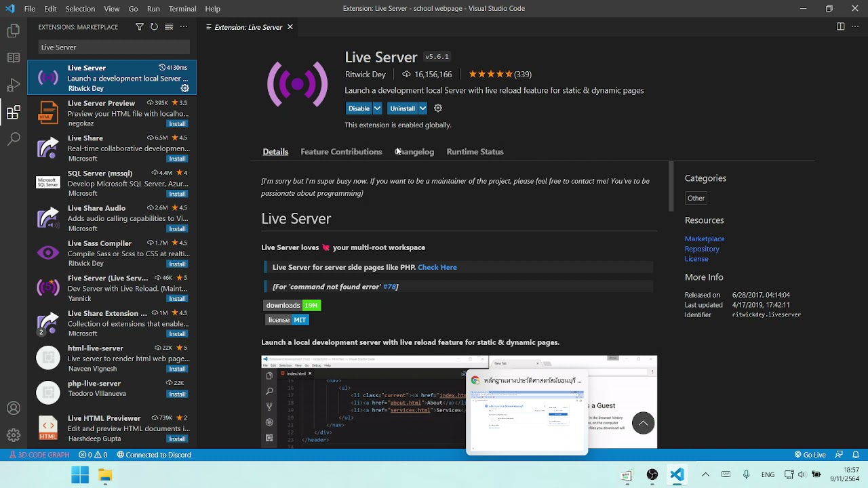Split the editor to the right
The image size is (868, 488).
pos(840,27)
